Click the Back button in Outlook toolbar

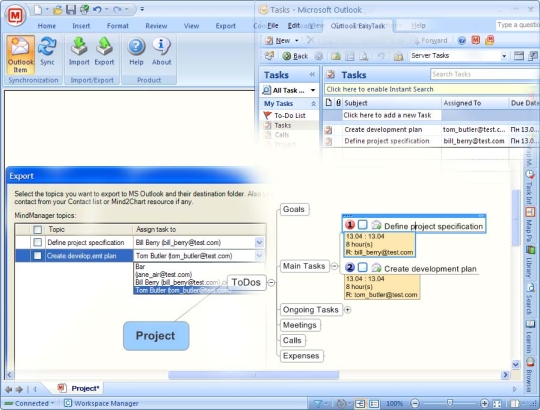[x=295, y=56]
